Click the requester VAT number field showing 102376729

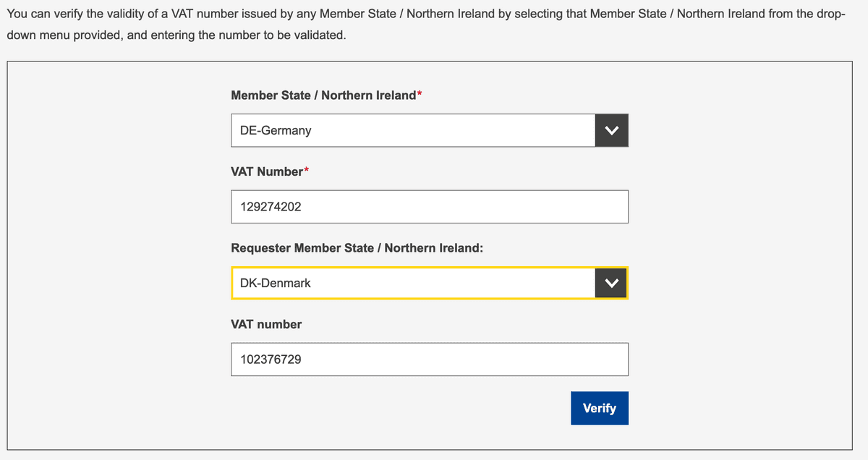(429, 359)
